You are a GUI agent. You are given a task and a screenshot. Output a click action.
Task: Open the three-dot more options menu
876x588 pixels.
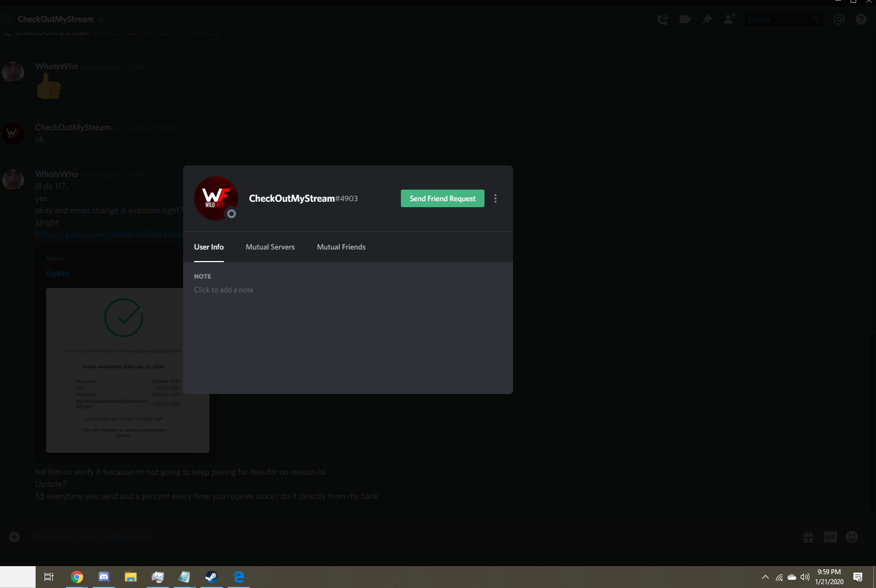(495, 198)
